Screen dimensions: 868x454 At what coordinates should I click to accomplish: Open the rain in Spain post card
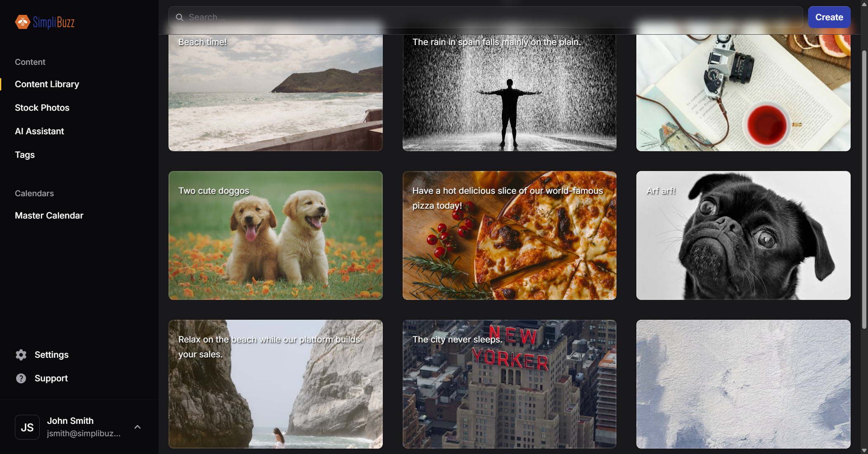click(x=510, y=93)
